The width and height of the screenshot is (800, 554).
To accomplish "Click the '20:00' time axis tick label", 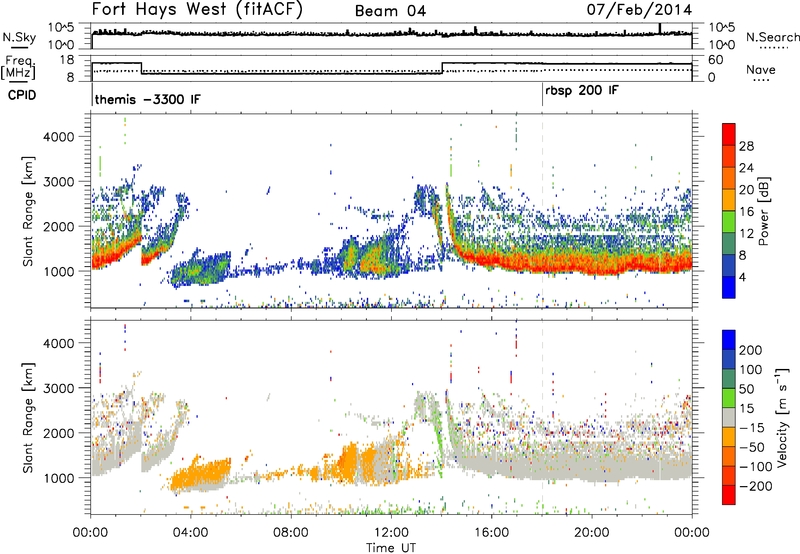I will point(592,533).
